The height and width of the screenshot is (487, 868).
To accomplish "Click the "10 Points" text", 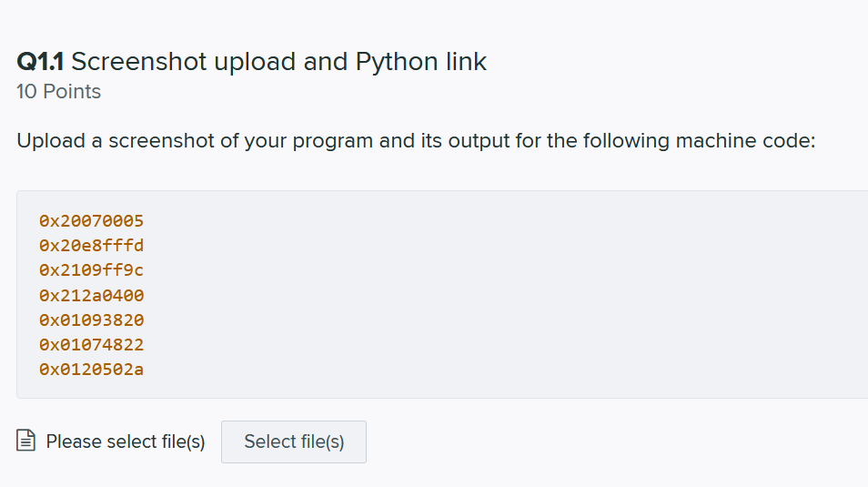I will [x=59, y=92].
